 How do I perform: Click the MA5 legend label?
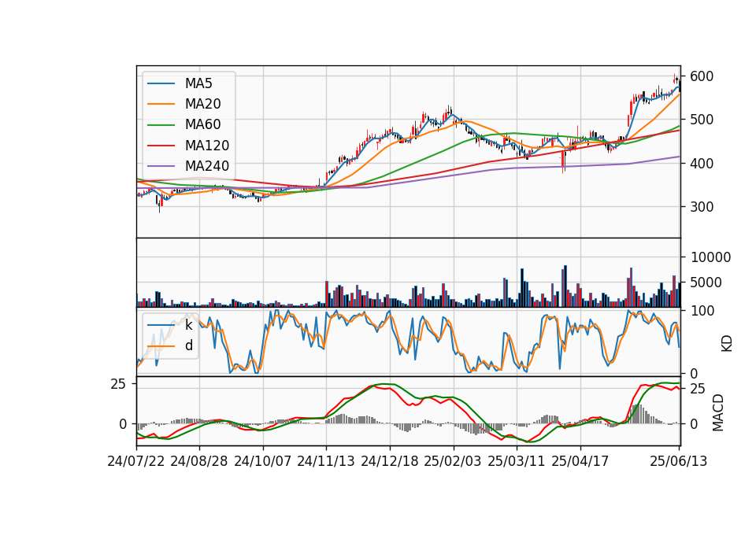pos(198,83)
